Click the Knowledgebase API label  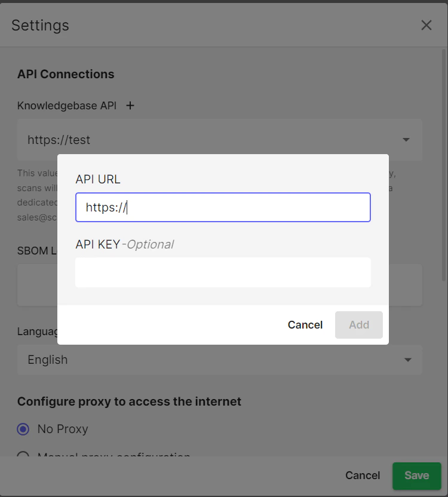point(66,106)
